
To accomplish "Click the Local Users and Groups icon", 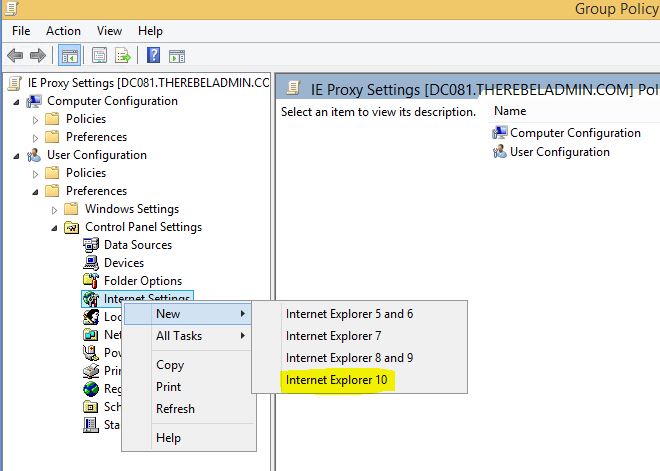I will tap(91, 317).
